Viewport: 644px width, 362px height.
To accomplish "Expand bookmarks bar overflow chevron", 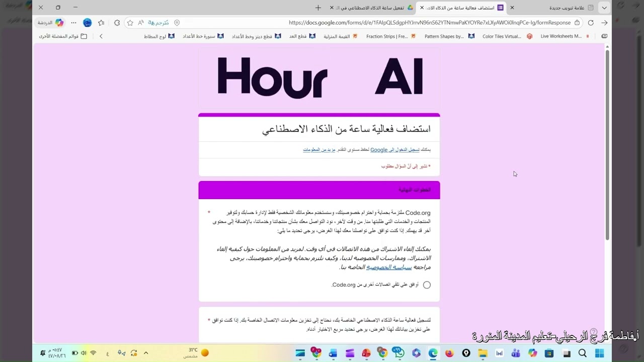I will click(101, 36).
